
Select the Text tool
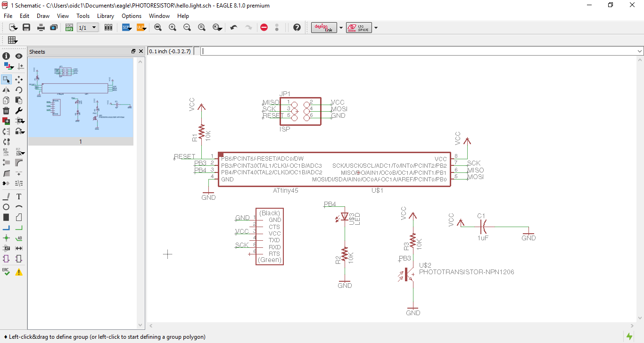point(19,196)
